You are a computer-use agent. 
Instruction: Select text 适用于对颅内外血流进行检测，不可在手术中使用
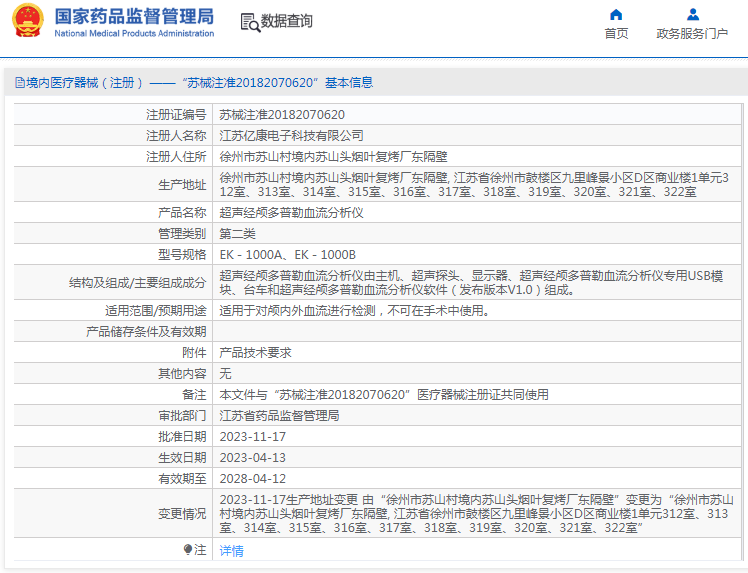click(354, 311)
